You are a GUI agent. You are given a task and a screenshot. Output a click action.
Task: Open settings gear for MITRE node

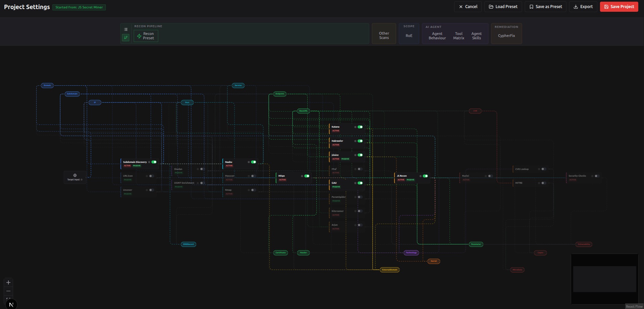pos(539,183)
